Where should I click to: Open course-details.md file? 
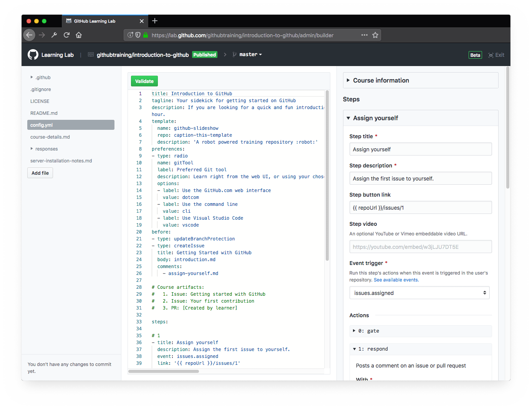tap(50, 137)
